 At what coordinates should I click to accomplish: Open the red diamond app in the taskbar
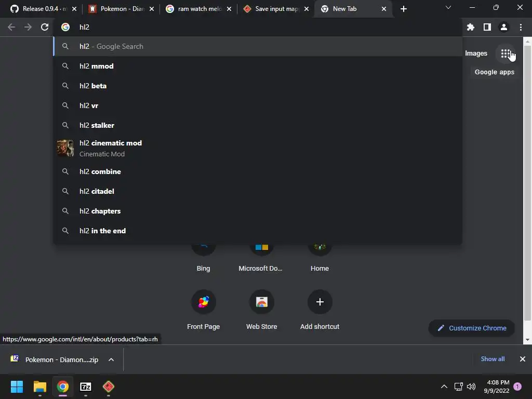pyautogui.click(x=108, y=387)
